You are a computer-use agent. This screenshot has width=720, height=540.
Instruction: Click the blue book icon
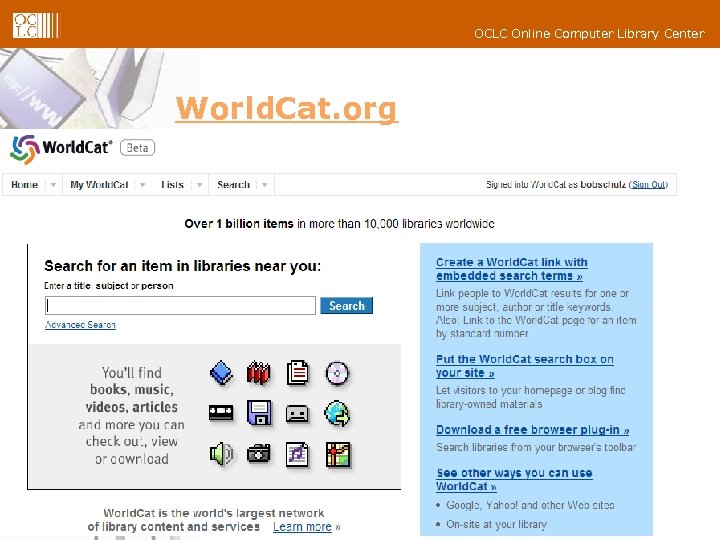pyautogui.click(x=221, y=372)
